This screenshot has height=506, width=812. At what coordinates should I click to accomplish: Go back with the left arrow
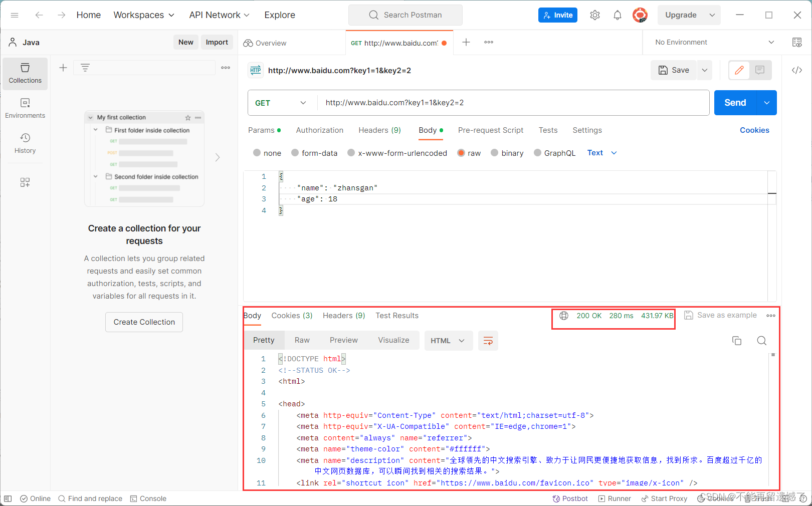39,15
